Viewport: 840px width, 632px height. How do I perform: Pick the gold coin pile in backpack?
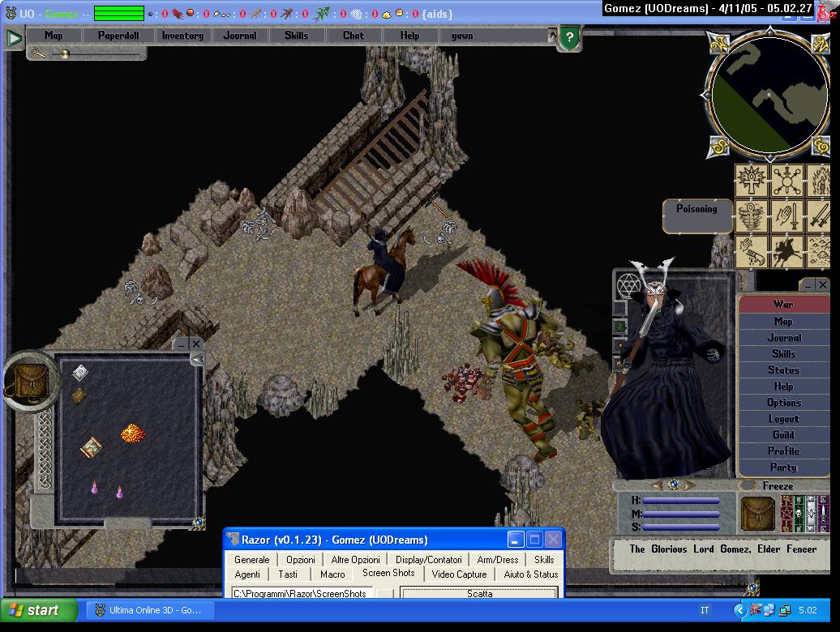132,433
